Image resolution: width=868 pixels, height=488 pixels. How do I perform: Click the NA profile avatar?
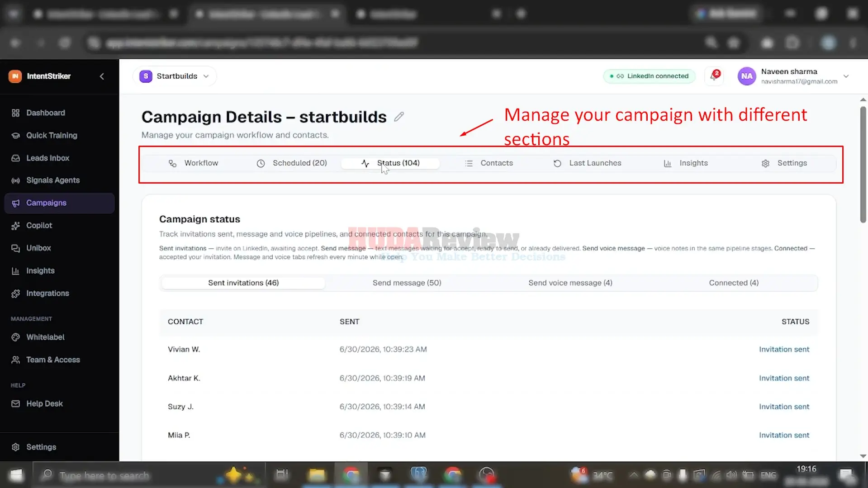pos(747,76)
